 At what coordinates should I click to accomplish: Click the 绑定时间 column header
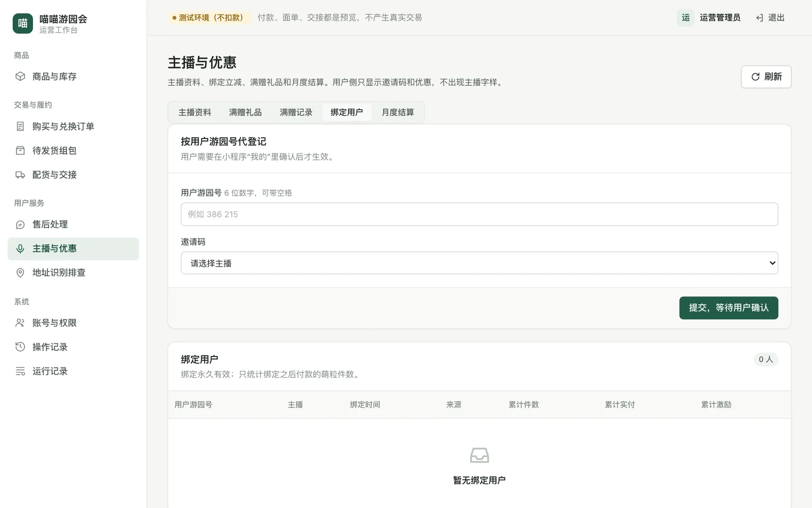click(365, 405)
